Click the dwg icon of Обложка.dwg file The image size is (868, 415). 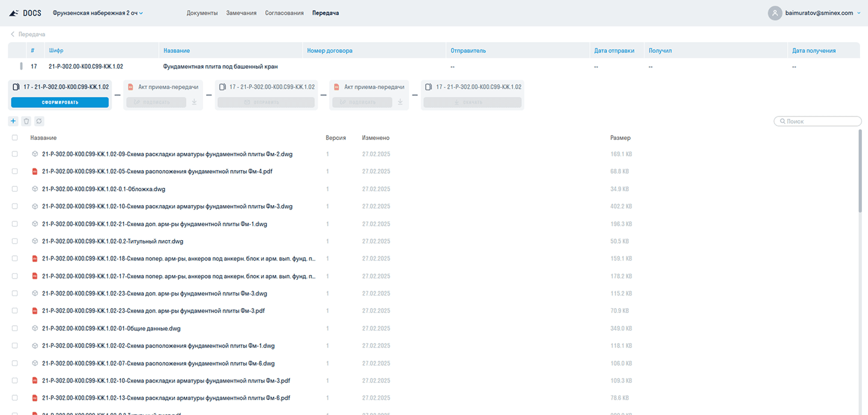click(35, 189)
